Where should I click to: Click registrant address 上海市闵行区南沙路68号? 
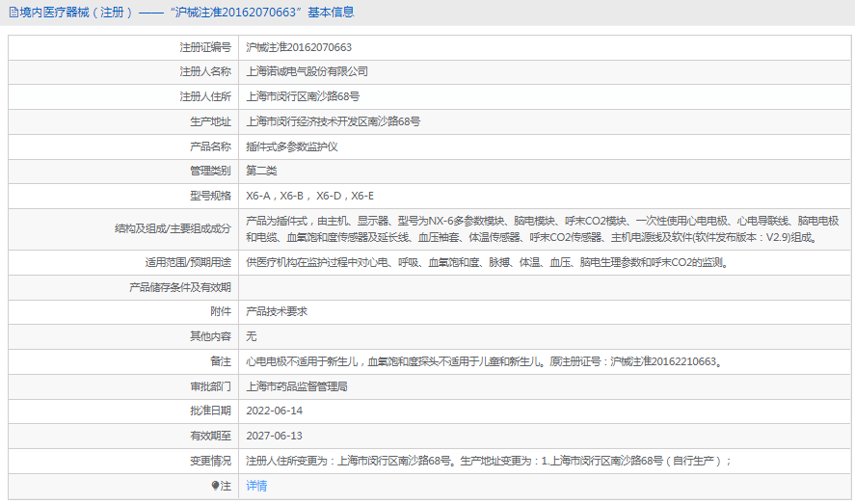[x=303, y=96]
